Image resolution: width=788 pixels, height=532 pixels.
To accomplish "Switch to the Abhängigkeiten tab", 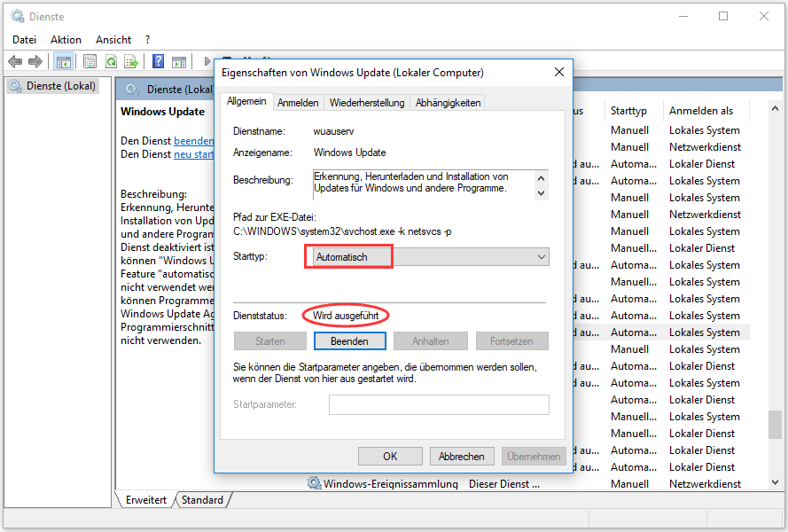I will [448, 103].
